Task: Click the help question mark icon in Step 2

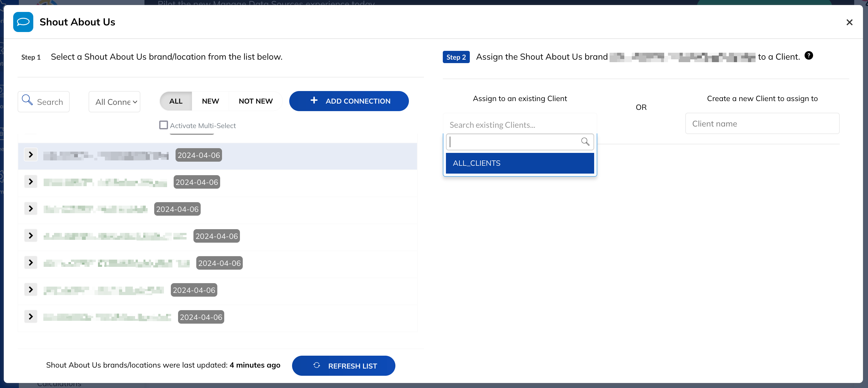Action: tap(809, 56)
